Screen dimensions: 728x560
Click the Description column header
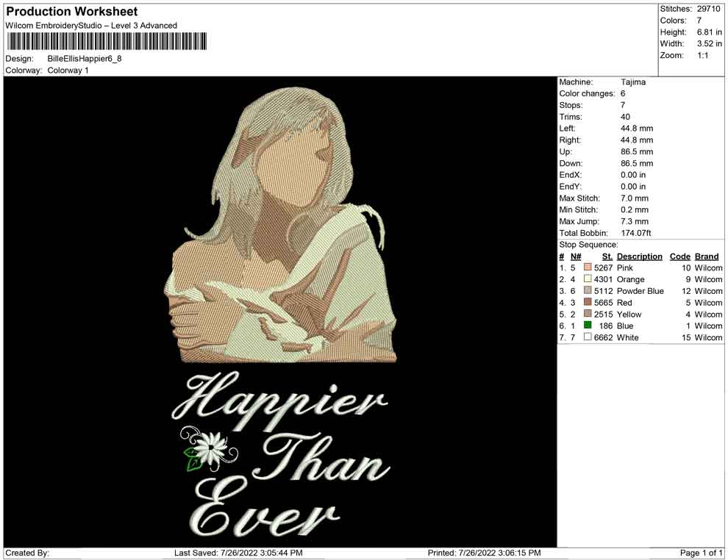[639, 256]
